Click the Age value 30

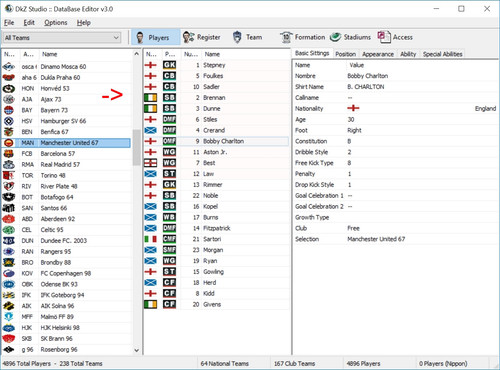[351, 119]
